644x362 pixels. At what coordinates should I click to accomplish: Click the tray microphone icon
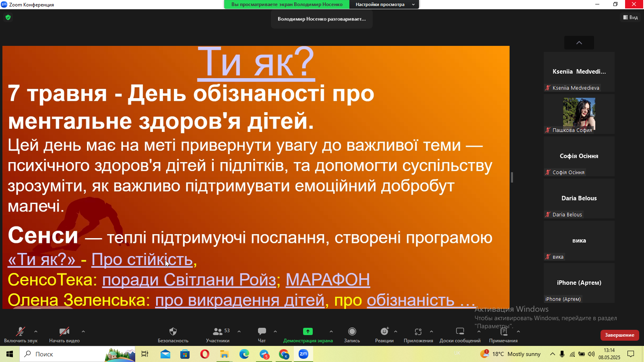562,354
